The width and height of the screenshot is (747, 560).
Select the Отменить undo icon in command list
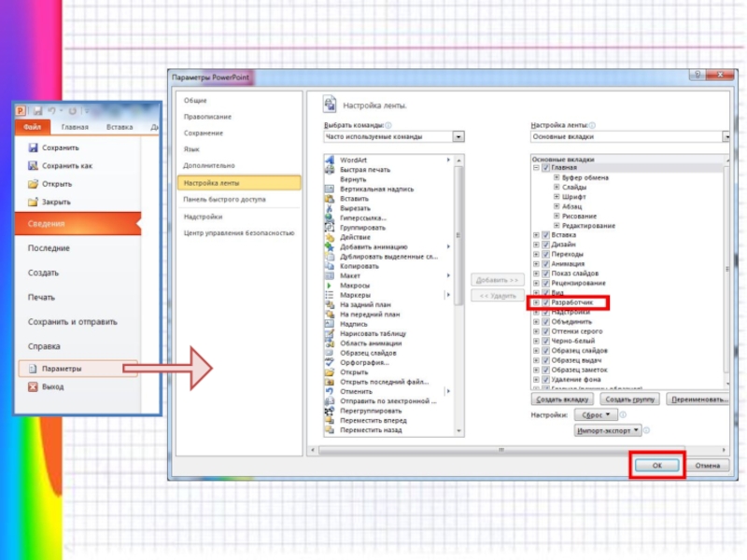tap(330, 391)
